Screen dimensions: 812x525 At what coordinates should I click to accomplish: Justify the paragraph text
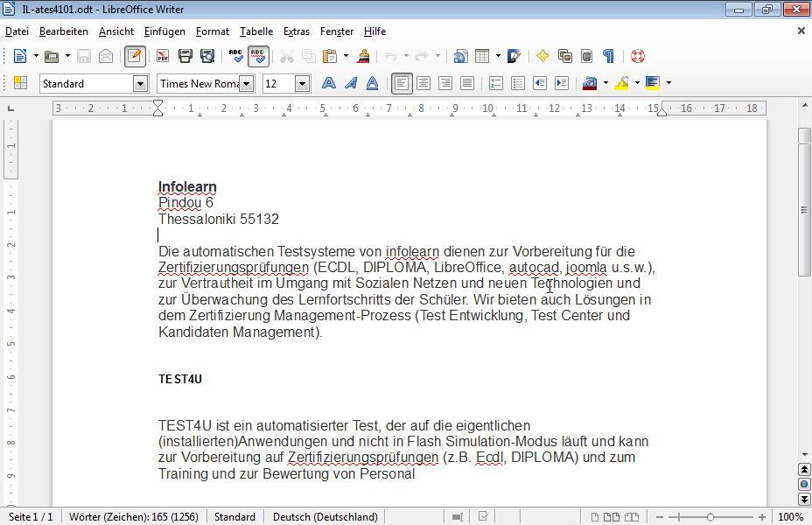[x=467, y=83]
